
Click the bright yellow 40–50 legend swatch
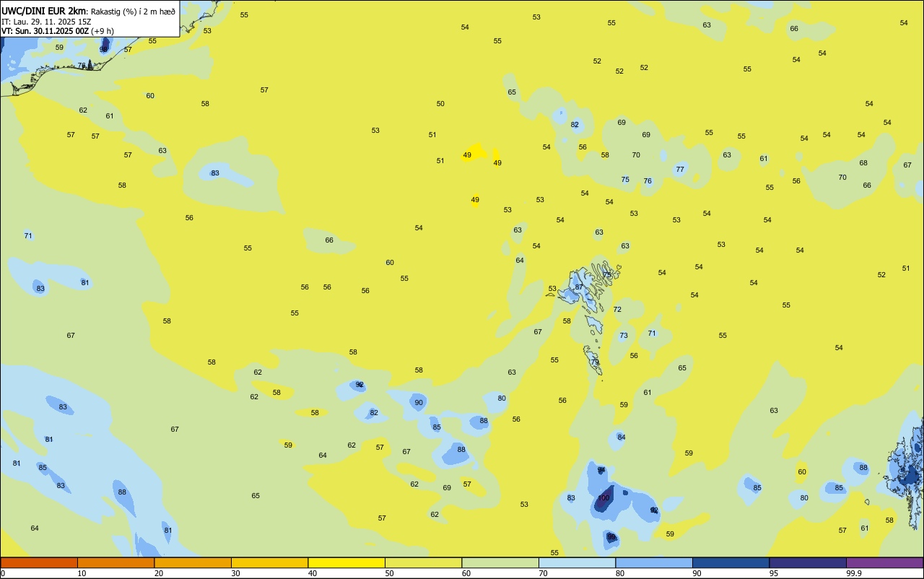coord(346,562)
